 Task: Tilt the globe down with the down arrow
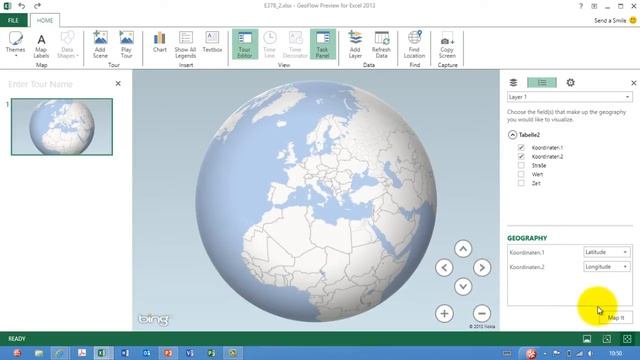click(x=463, y=287)
